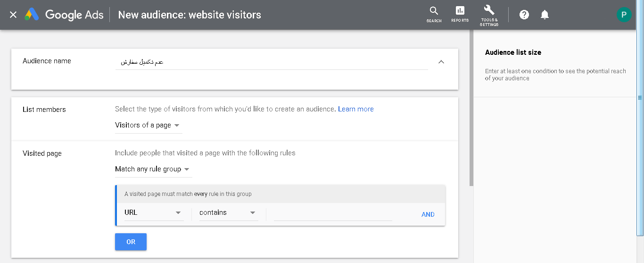Click the AND rule button
This screenshot has width=644, height=263.
[428, 214]
